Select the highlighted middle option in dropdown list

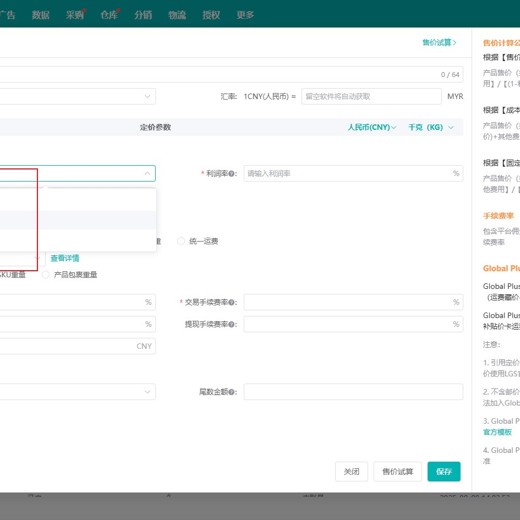[x=77, y=220]
